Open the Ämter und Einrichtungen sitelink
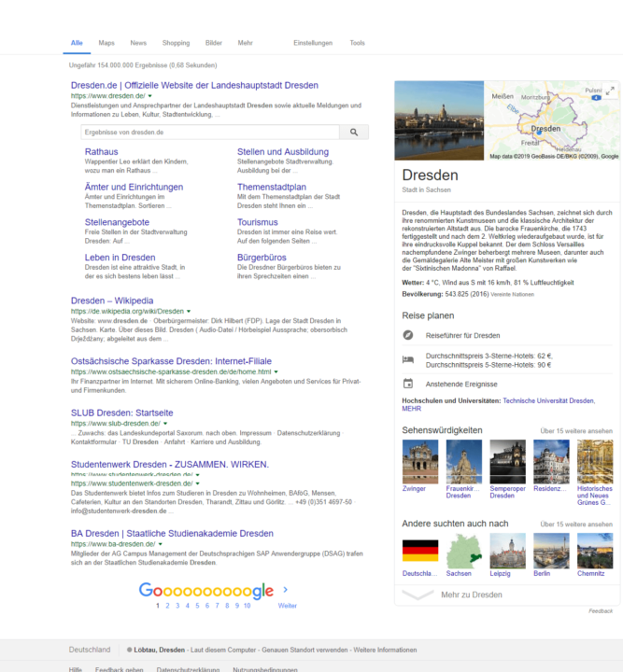 coord(134,187)
